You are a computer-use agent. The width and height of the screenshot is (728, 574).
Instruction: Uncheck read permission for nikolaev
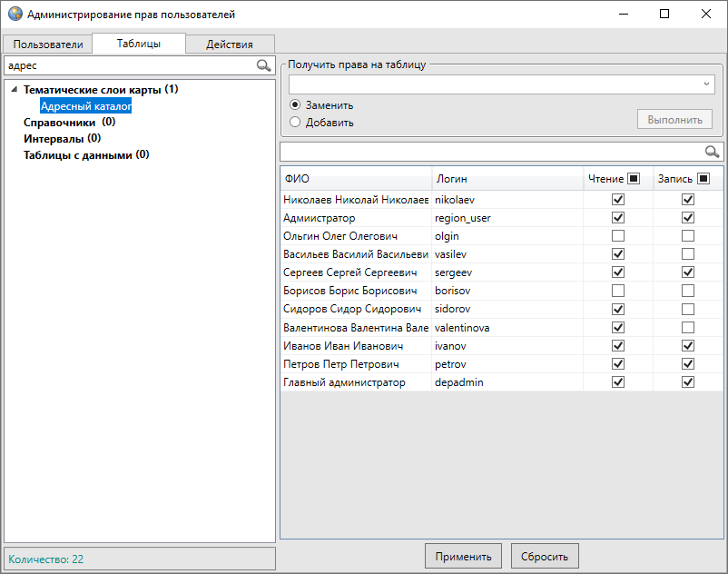[618, 200]
